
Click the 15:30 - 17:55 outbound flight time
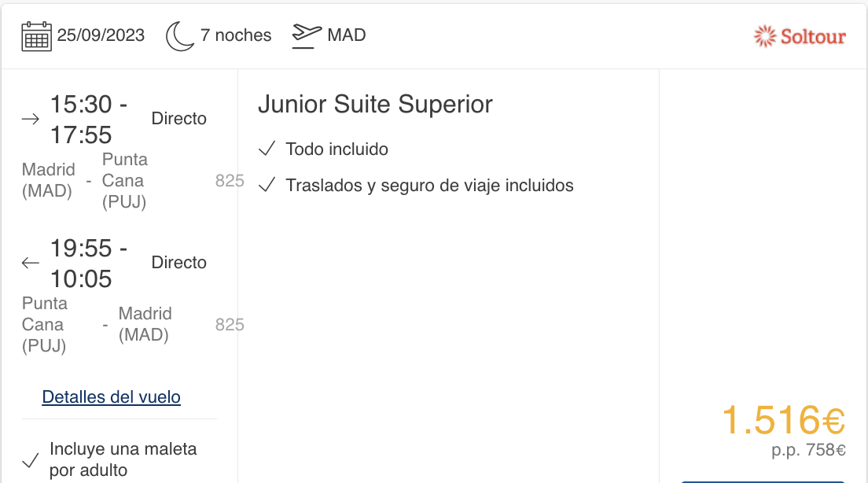(x=89, y=120)
